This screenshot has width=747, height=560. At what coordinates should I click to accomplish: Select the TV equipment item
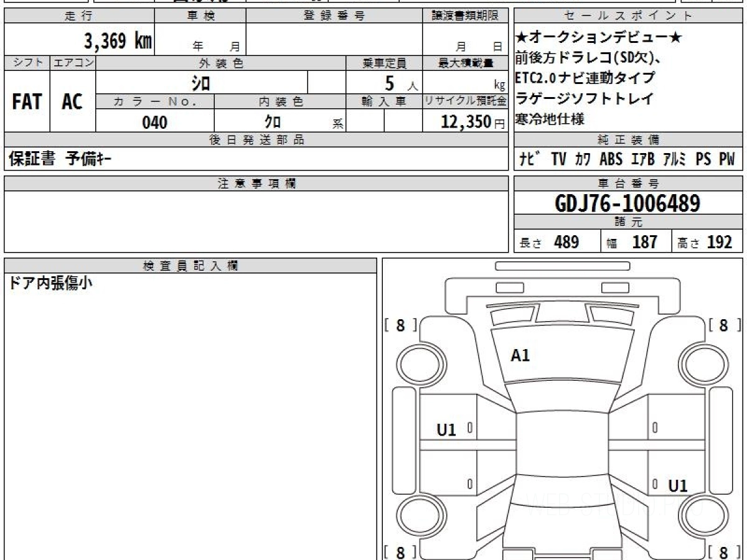coord(558,159)
